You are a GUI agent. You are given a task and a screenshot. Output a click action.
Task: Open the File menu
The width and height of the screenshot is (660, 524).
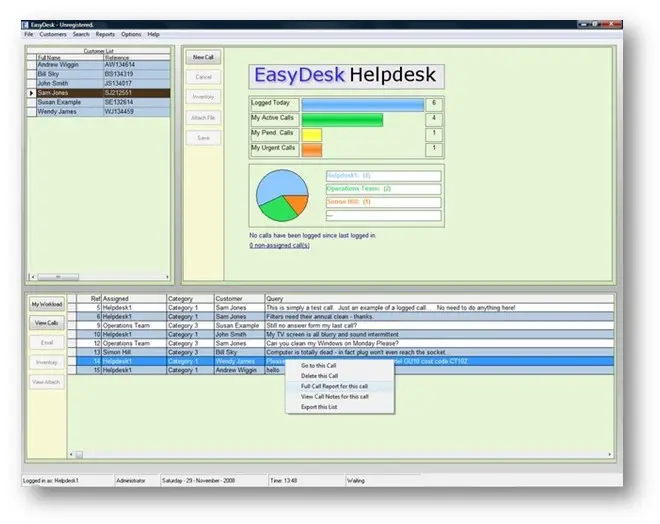click(x=29, y=34)
